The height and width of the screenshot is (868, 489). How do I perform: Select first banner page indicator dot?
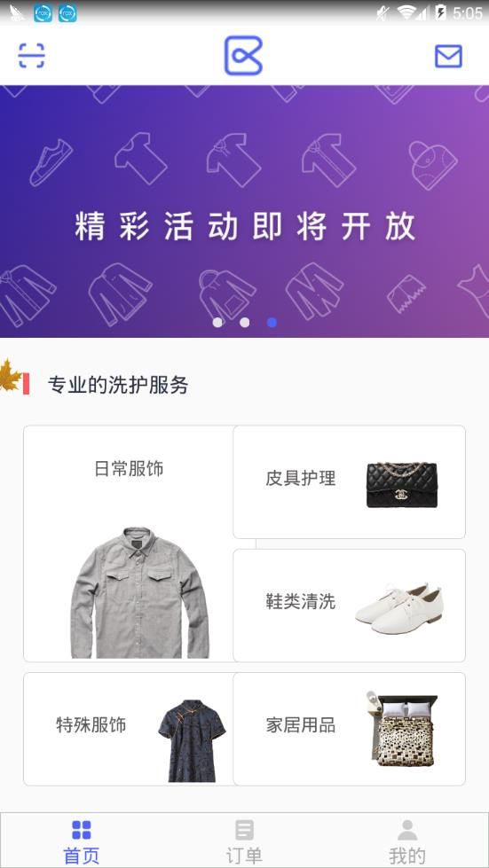217,322
